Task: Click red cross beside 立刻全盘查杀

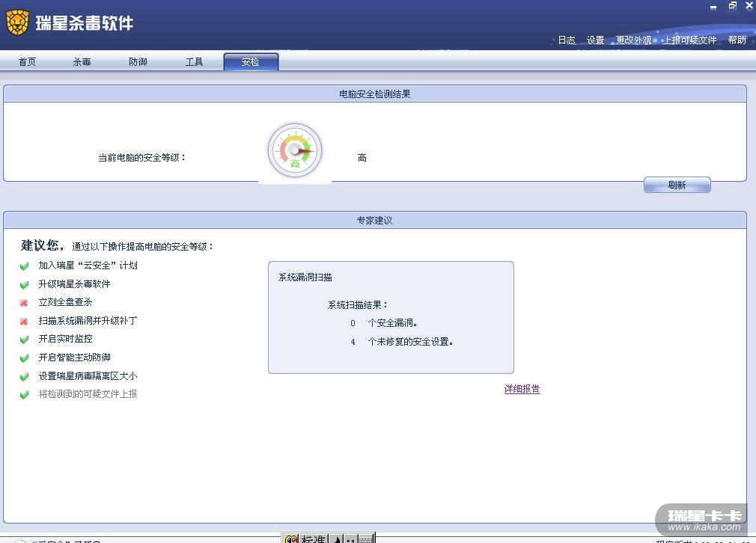Action: (x=24, y=303)
